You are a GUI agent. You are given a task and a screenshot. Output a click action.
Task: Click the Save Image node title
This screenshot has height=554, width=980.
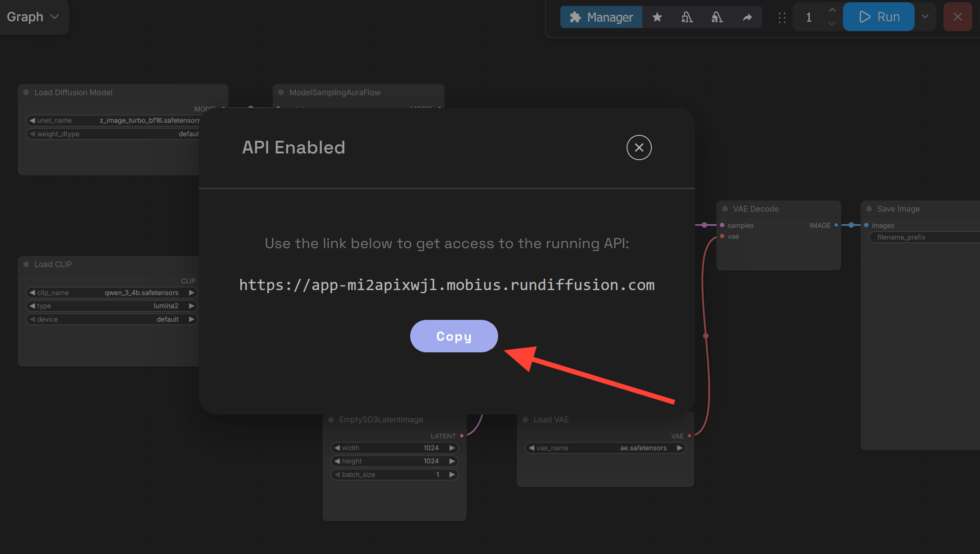[898, 209]
